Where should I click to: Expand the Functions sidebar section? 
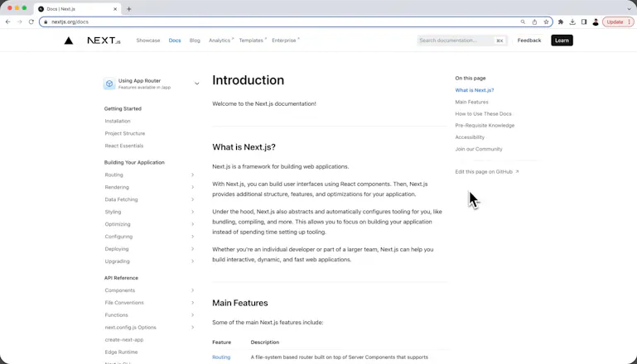192,315
